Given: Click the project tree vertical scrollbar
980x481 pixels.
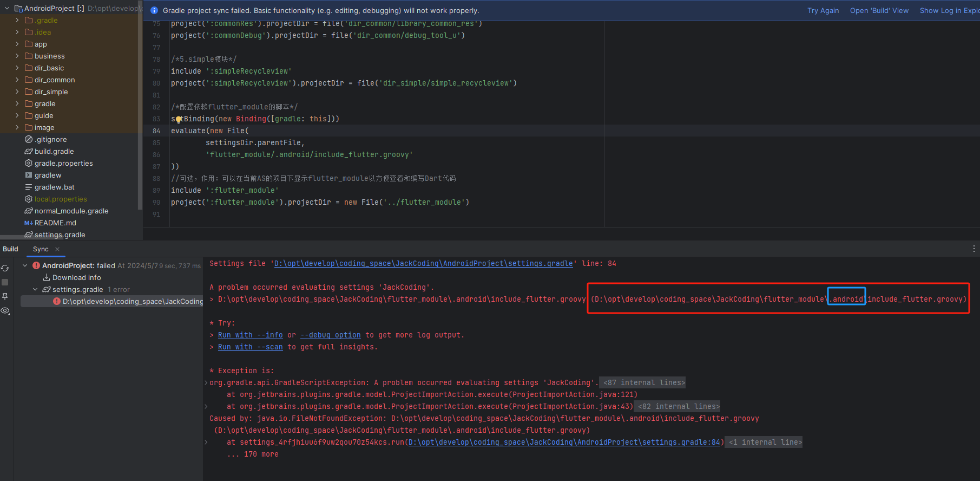Looking at the screenshot, I should 140,108.
